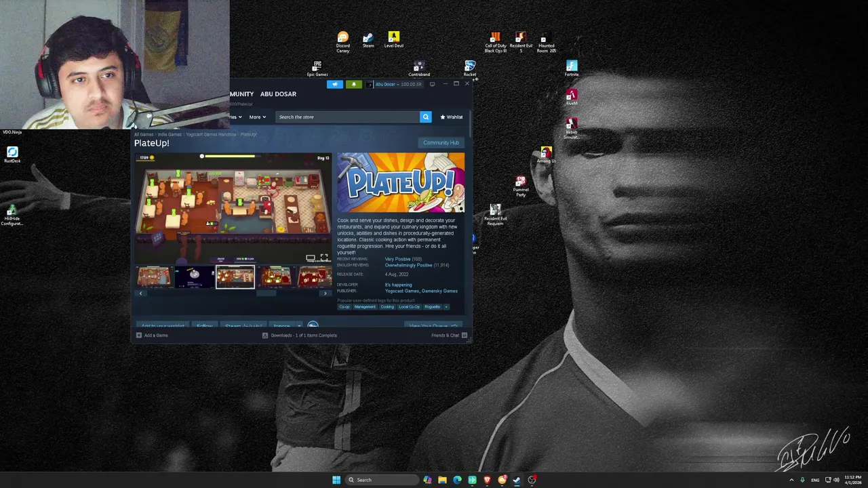Open Brave browser from the taskbar

click(x=487, y=480)
